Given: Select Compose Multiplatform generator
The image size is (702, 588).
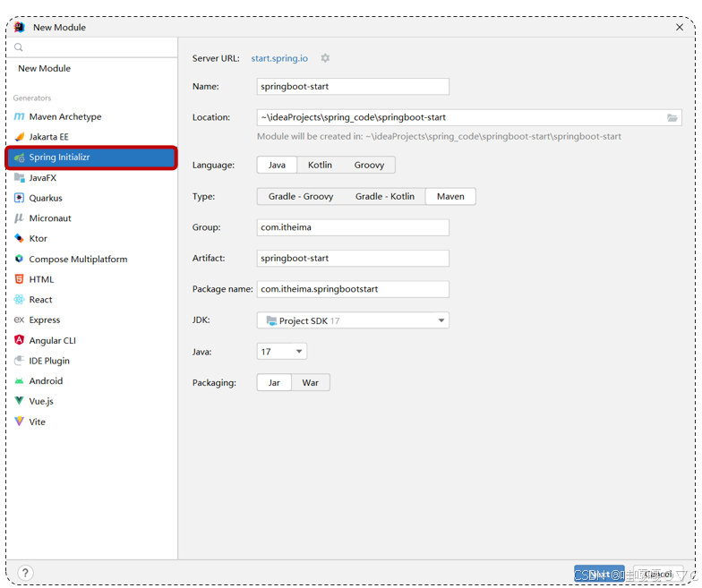Looking at the screenshot, I should click(x=78, y=260).
